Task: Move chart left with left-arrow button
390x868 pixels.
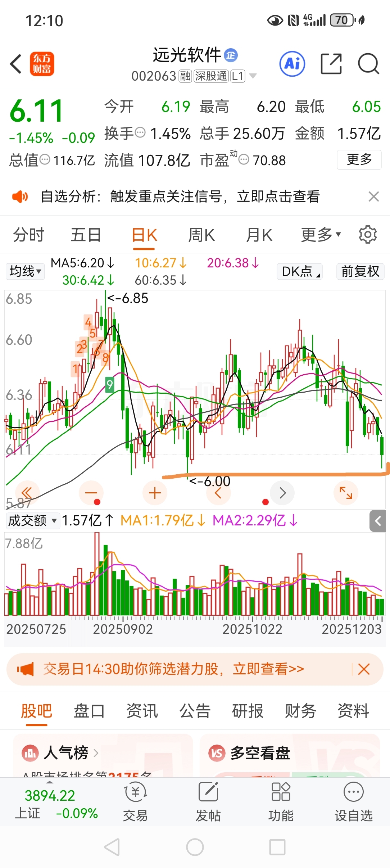Action: point(218,493)
